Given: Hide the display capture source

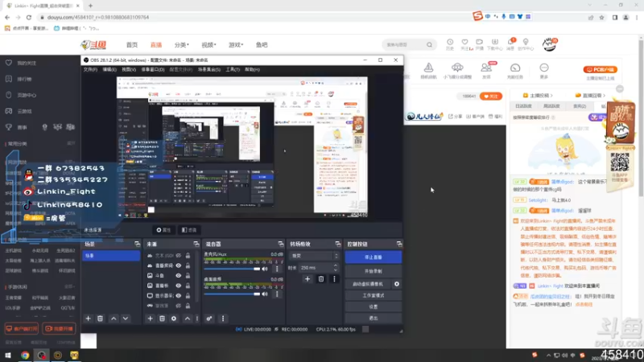Looking at the screenshot, I should (178, 295).
